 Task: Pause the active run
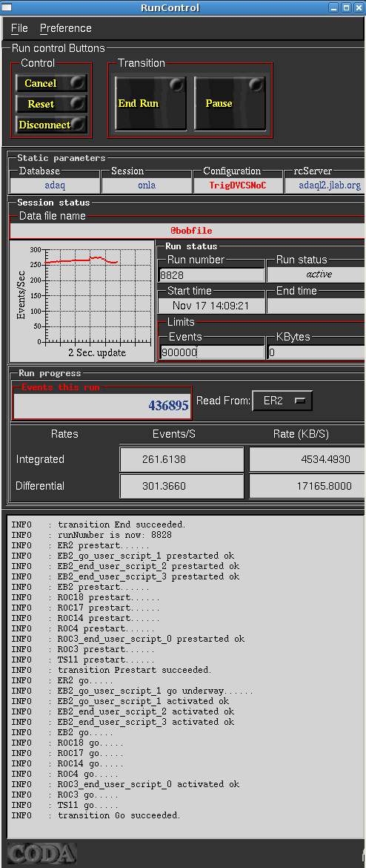(x=230, y=103)
